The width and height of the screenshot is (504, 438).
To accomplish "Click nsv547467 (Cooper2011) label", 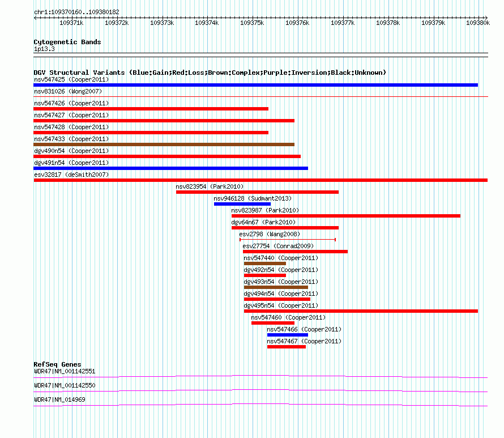I will click(x=304, y=341).
